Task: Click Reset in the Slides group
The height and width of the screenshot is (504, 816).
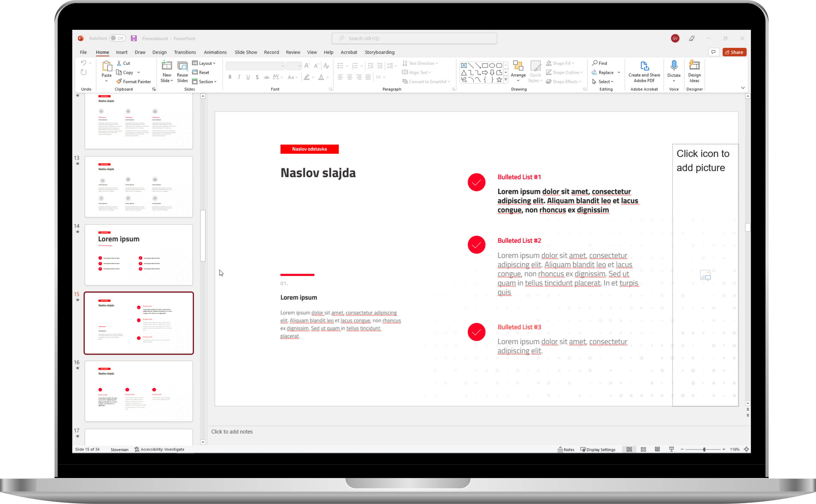Action: point(201,72)
